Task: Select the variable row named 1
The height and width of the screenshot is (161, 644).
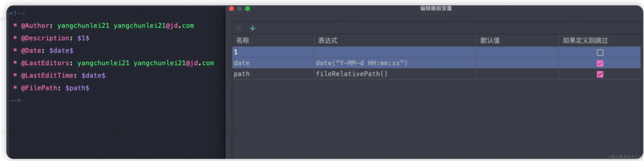Action: (x=273, y=52)
